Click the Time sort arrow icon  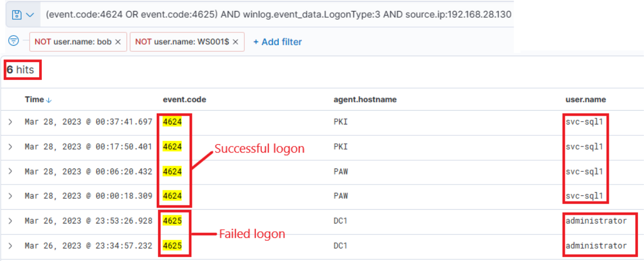(x=49, y=100)
